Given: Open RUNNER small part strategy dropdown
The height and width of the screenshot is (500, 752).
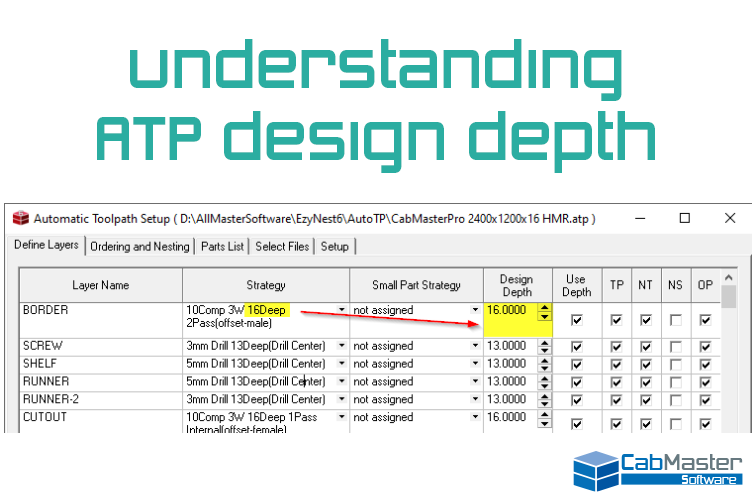Looking at the screenshot, I should point(475,381).
